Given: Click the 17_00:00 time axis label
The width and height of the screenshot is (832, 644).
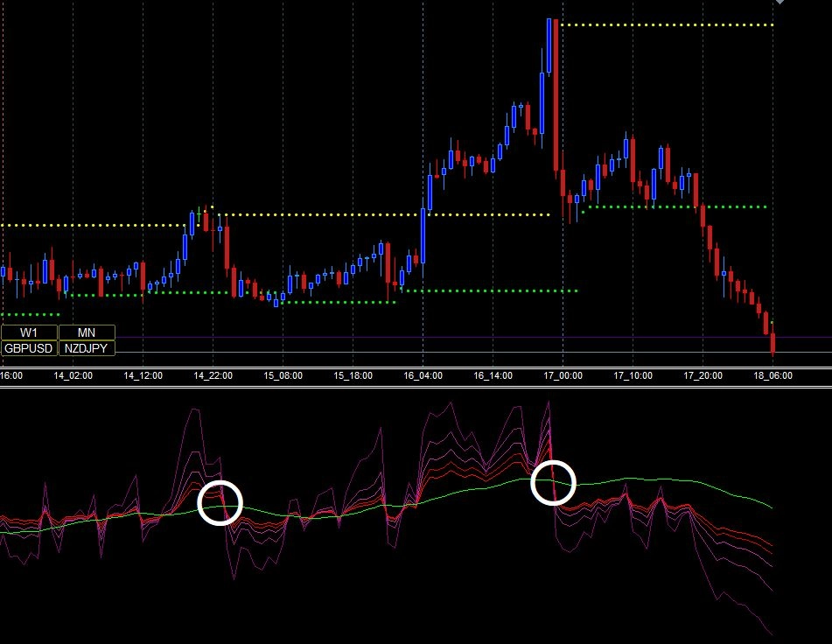Looking at the screenshot, I should click(x=563, y=375).
